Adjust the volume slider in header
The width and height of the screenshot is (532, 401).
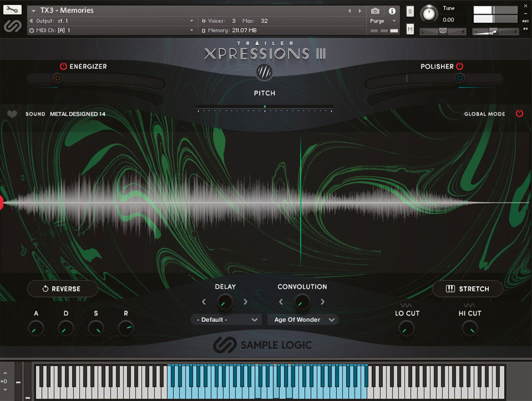495,31
